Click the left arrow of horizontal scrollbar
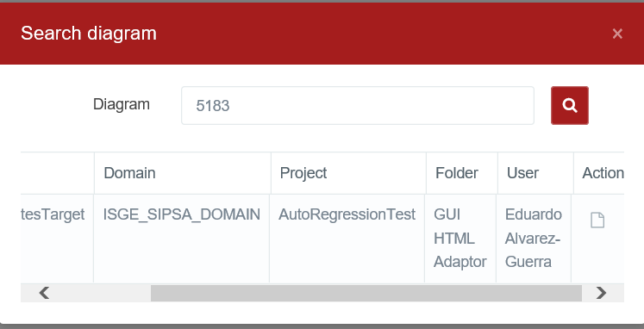Image resolution: width=644 pixels, height=329 pixels. tap(44, 293)
